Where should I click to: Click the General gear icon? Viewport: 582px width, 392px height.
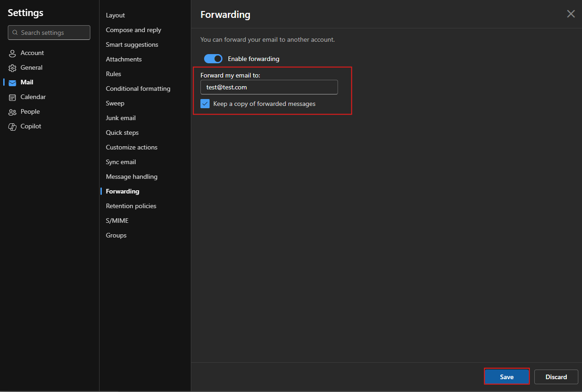[12, 68]
